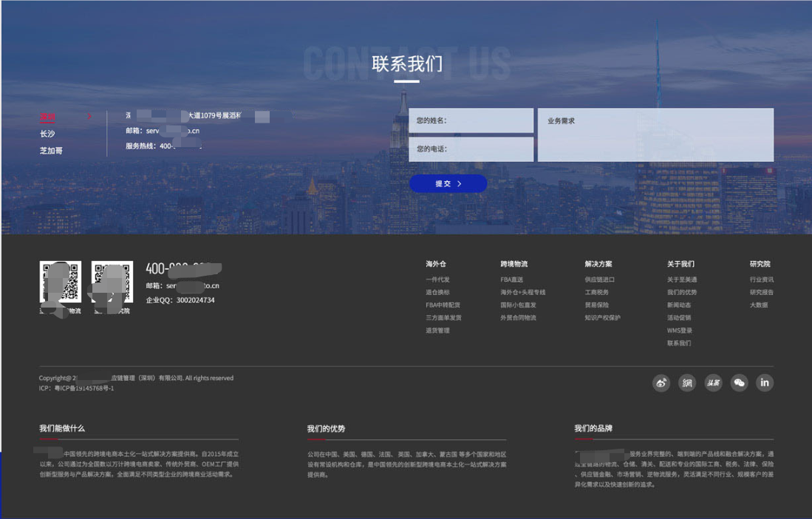Click the left QR code image
This screenshot has height=519, width=812.
60,282
